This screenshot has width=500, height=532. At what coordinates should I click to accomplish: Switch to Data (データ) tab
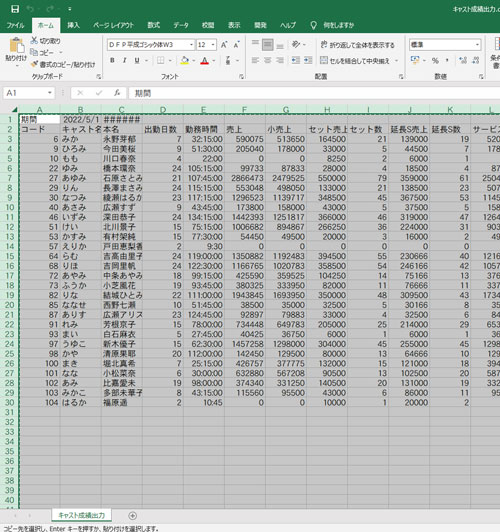[x=181, y=25]
